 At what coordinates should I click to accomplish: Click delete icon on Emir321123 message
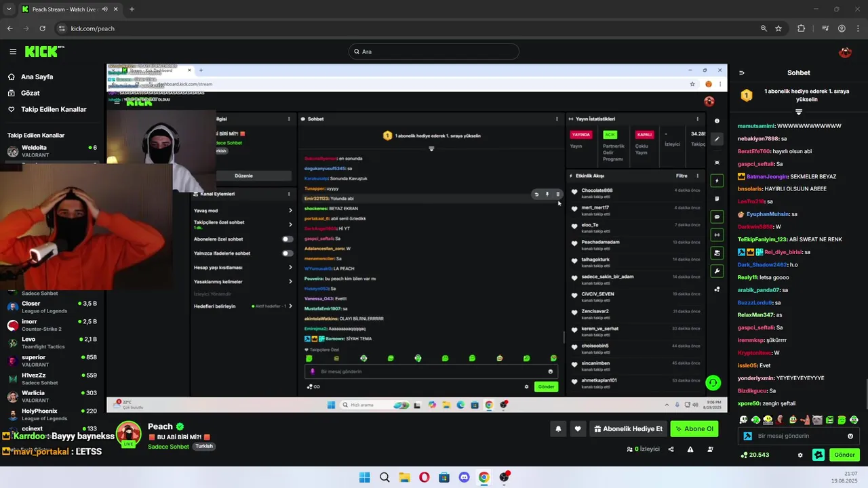click(x=558, y=195)
